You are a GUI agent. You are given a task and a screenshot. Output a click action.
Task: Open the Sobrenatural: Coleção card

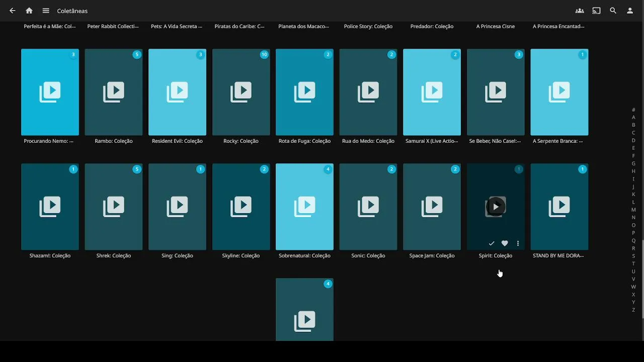(304, 207)
